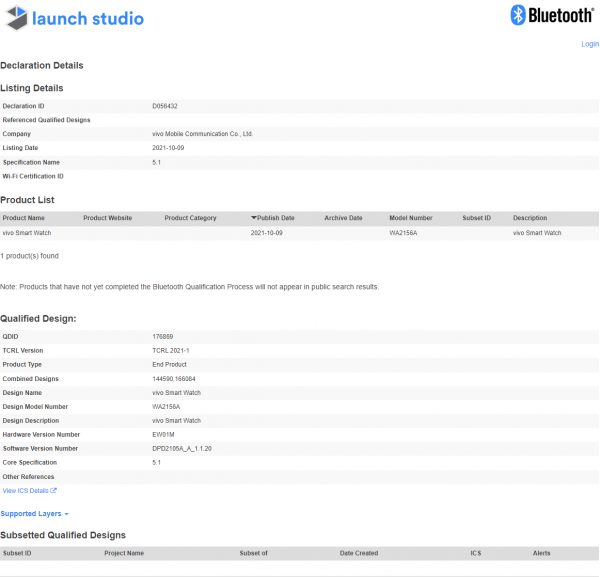The image size is (600, 577).
Task: Open the Login link
Action: click(589, 44)
